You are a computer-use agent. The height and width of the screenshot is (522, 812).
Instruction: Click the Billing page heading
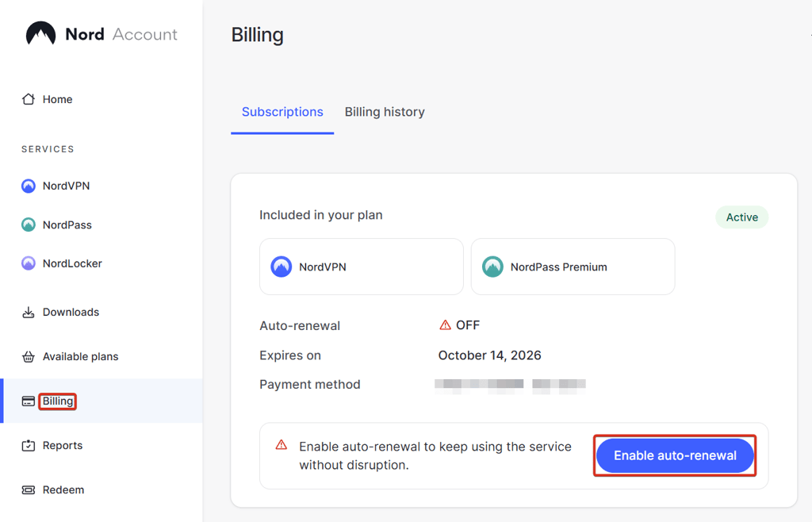(x=258, y=35)
